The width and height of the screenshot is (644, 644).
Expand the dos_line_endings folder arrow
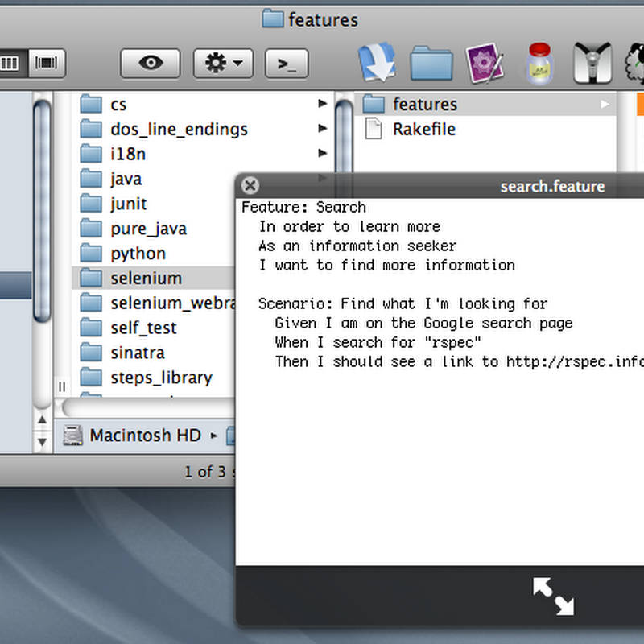coord(323,128)
